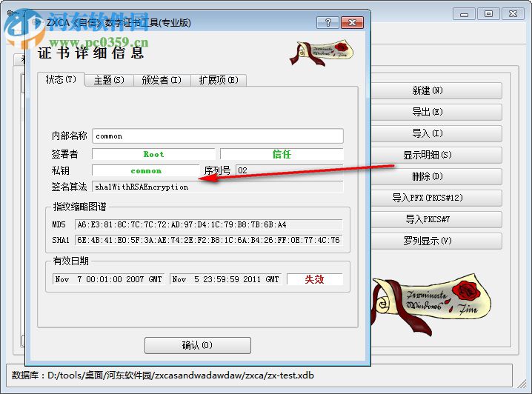Image resolution: width=532 pixels, height=394 pixels.
Task: Click the 导出(E) button in main window
Action: 436,112
